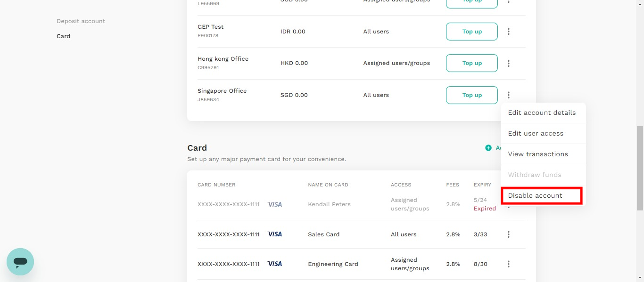The height and width of the screenshot is (282, 644).
Task: Click three-dot menu for Singapore Office account
Action: [x=508, y=95]
